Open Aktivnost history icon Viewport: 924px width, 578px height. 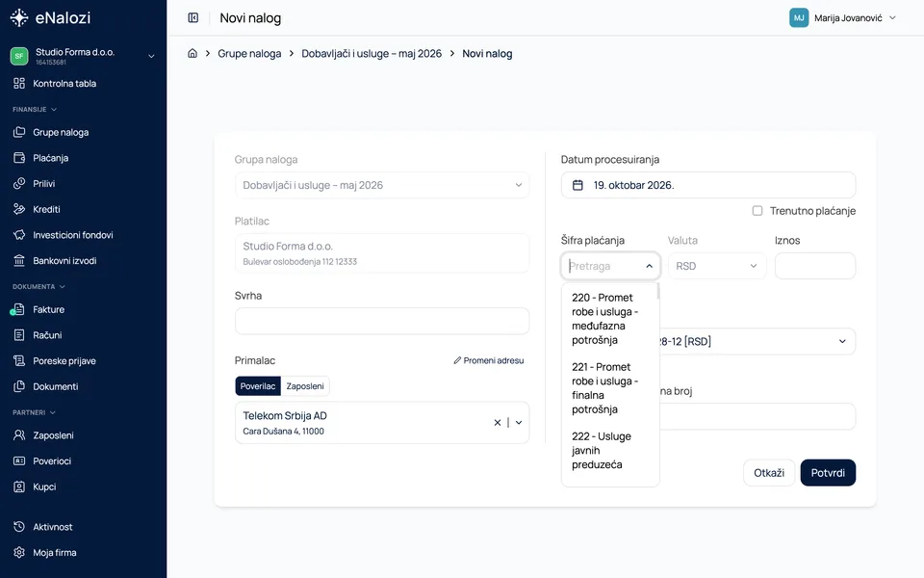point(19,527)
